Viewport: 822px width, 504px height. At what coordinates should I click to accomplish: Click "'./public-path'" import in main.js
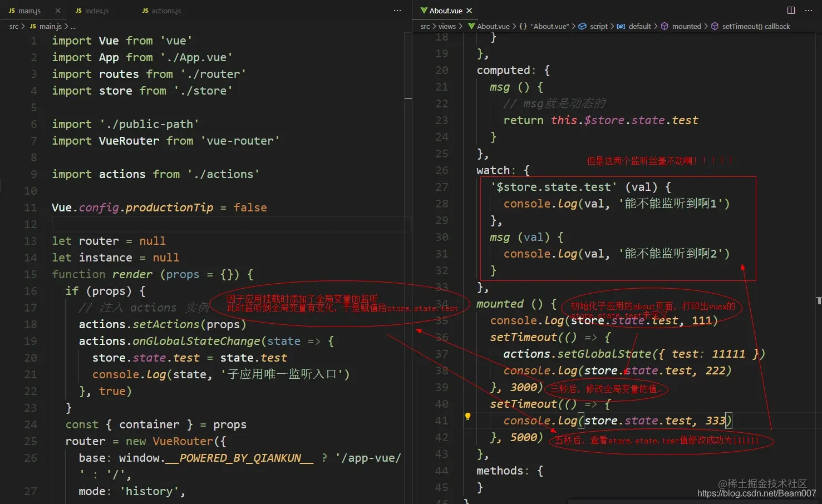point(149,124)
